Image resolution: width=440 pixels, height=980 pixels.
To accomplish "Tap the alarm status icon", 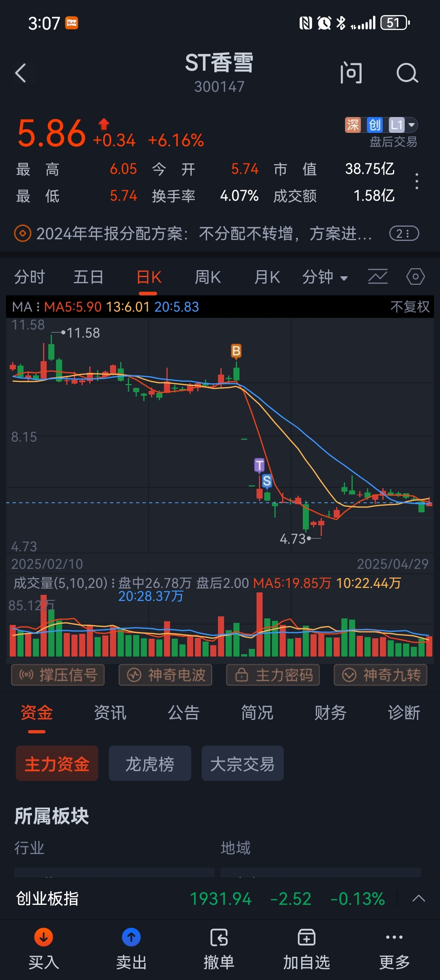I will 324,23.
